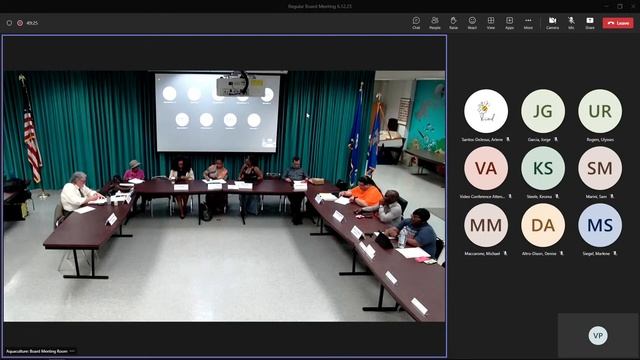Open the View layout options
This screenshot has height=360, width=640.
click(x=491, y=23)
